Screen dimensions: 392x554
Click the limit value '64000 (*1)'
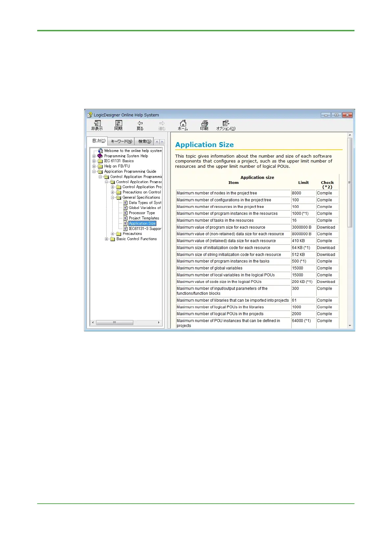click(x=301, y=321)
